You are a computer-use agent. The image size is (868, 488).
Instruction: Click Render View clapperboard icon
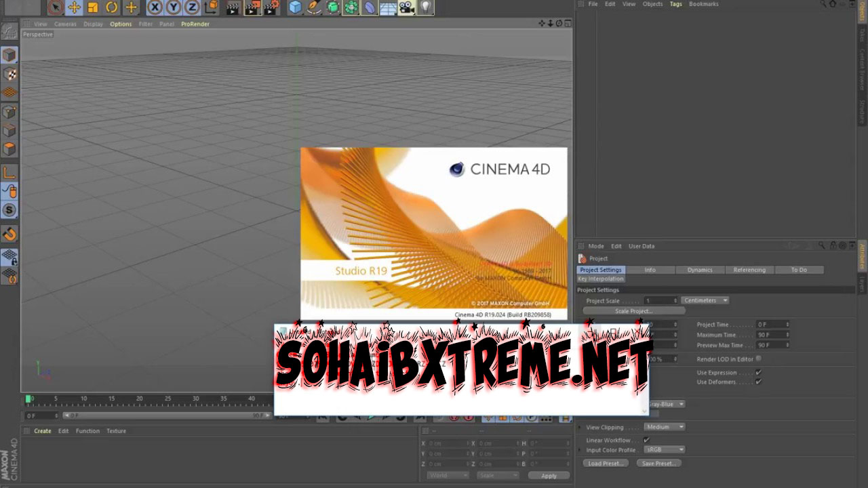[x=233, y=7]
